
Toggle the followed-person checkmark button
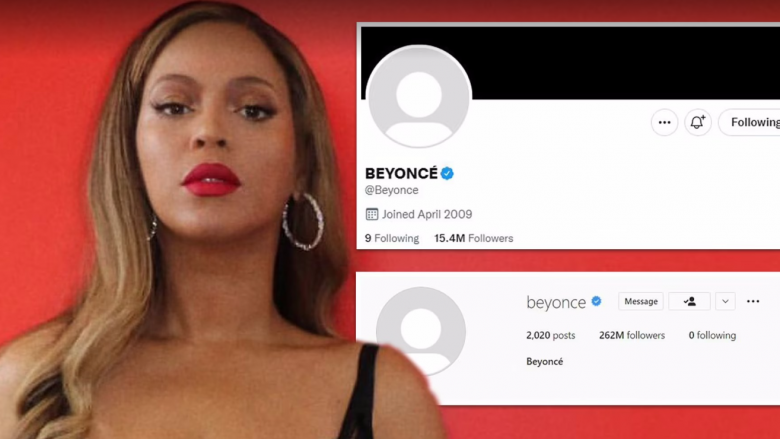point(689,301)
